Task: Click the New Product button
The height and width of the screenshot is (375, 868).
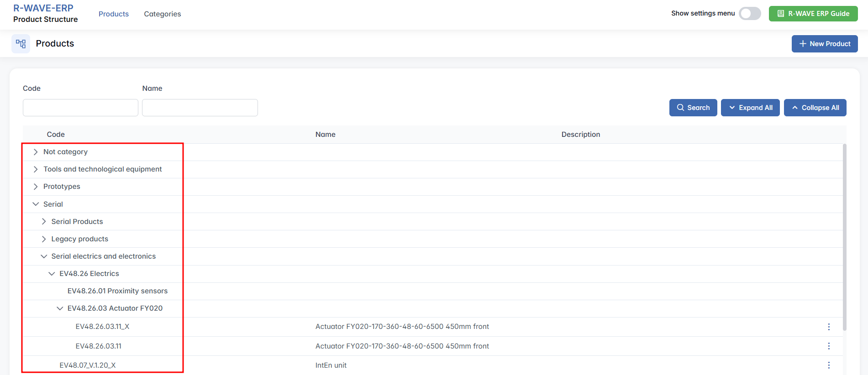Action: pyautogui.click(x=824, y=44)
